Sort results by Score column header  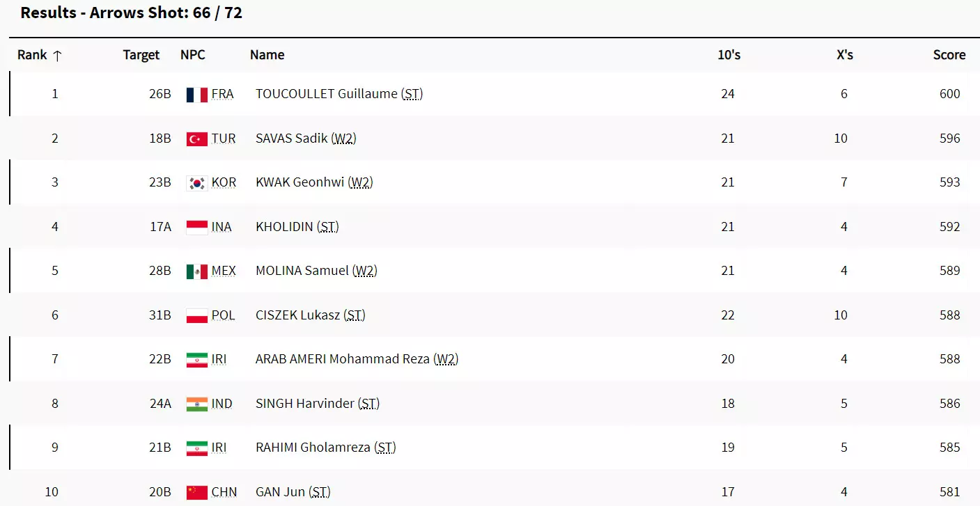click(x=949, y=55)
